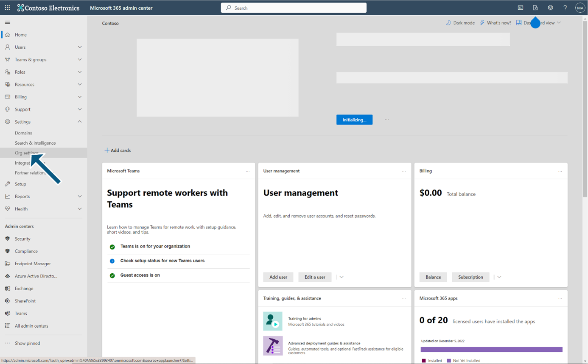Collapse navigation with hamburger icon

click(8, 22)
